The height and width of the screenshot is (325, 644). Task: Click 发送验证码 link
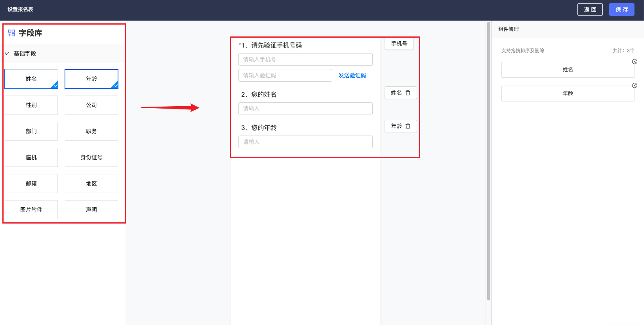pyautogui.click(x=352, y=75)
